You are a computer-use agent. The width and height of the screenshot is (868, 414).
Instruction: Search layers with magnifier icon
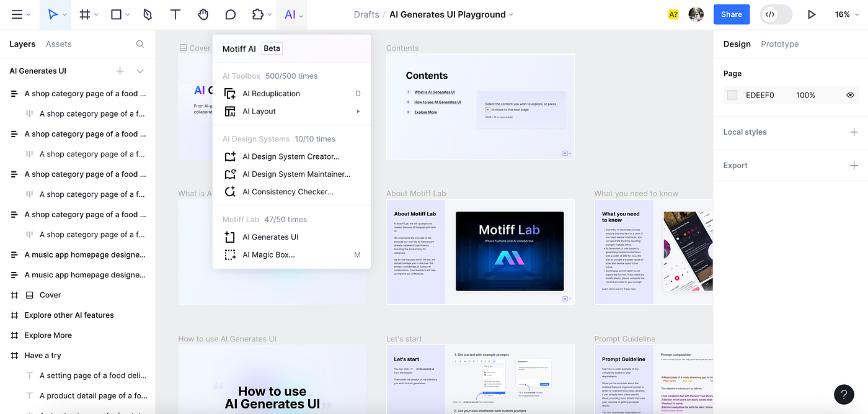(140, 44)
